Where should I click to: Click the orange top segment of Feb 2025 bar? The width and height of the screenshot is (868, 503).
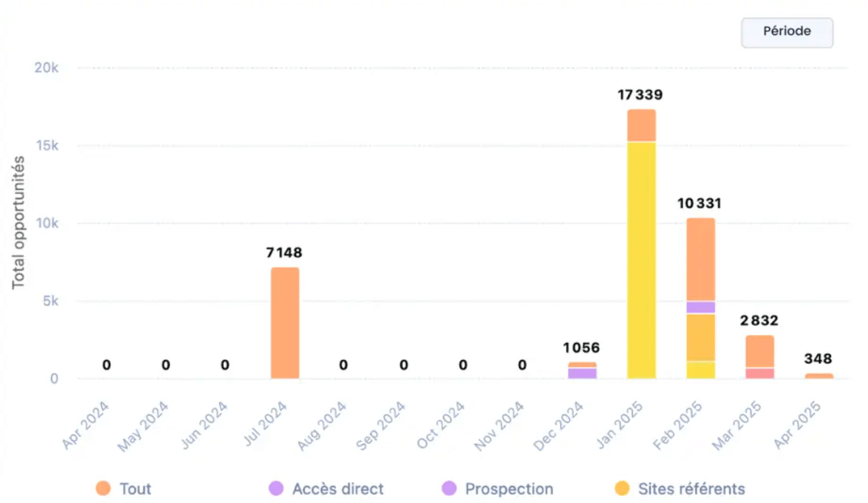(x=700, y=260)
